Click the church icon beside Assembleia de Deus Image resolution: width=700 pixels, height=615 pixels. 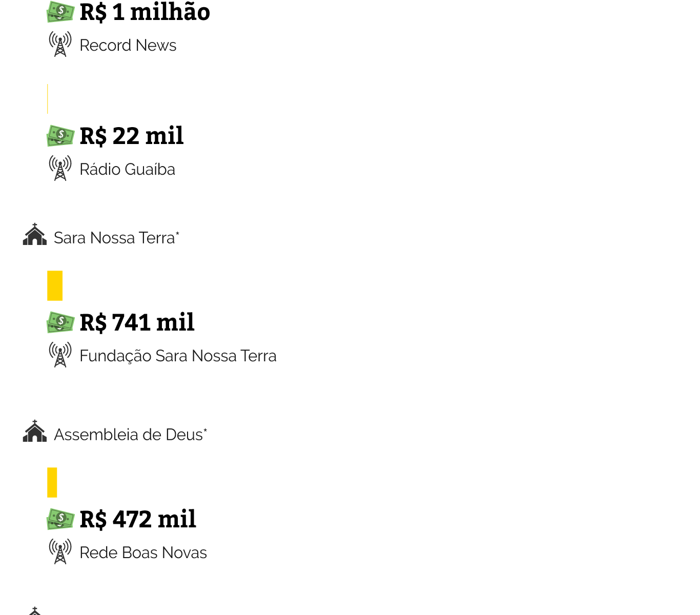(35, 432)
